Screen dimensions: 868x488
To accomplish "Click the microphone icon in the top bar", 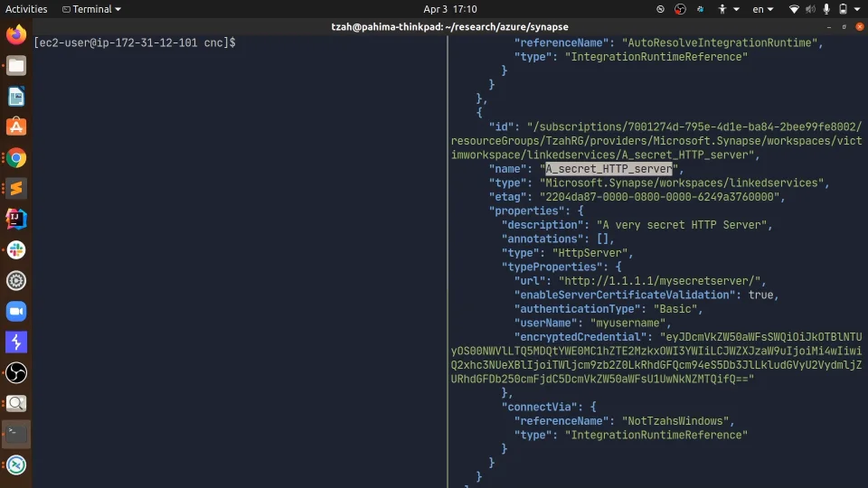I will (826, 9).
